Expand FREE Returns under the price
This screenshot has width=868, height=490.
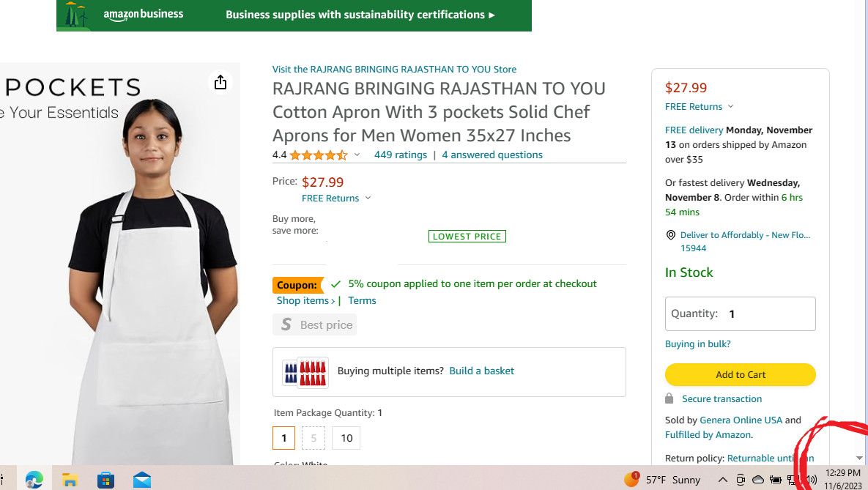[x=336, y=198]
